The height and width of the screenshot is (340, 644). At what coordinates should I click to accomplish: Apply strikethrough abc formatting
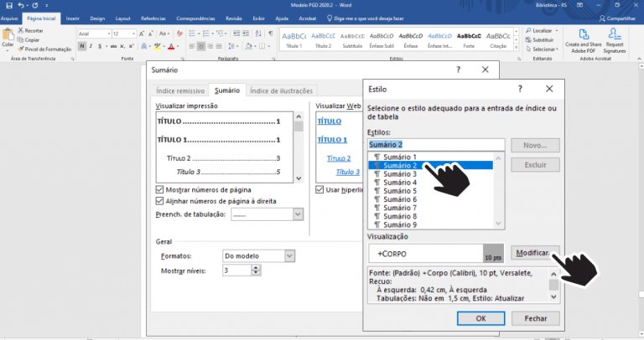tap(114, 46)
